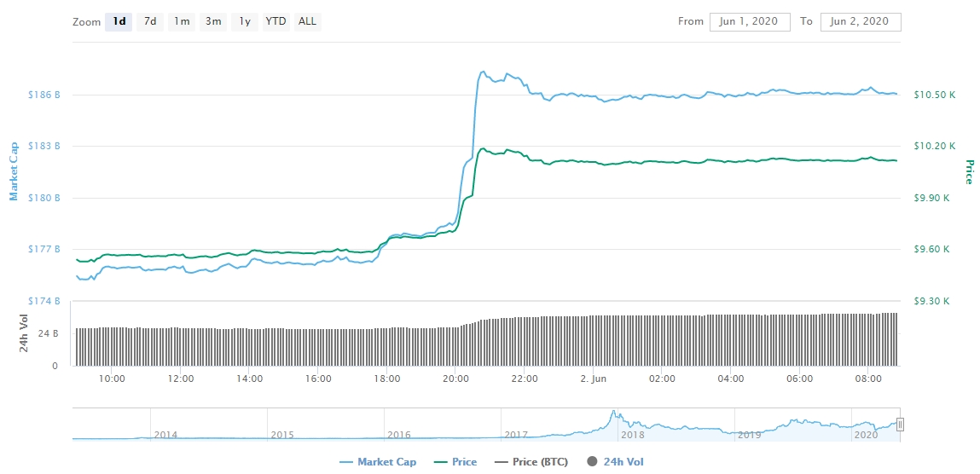Image resolution: width=980 pixels, height=474 pixels.
Task: Click 2014 in the navigator timeline
Action: 165,435
